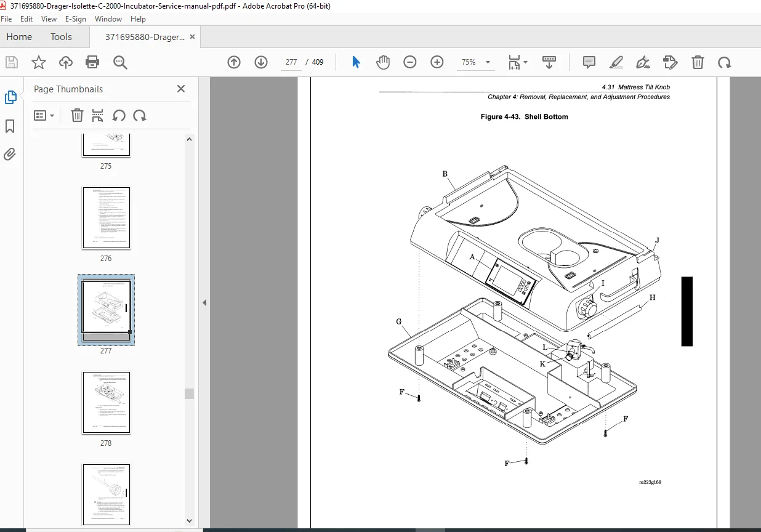Go to previous page arrow
Image resolution: width=761 pixels, height=532 pixels.
(x=234, y=62)
